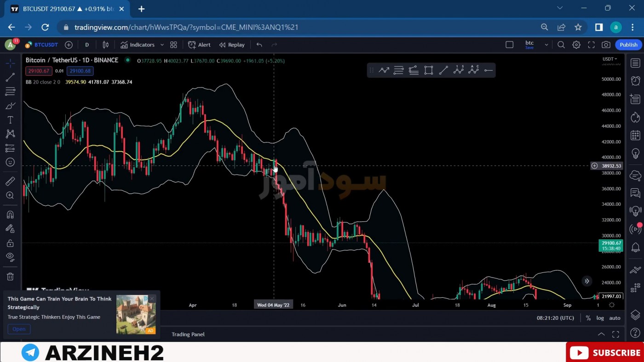Take a chart snapshot with camera icon
The height and width of the screenshot is (362, 644).
[x=606, y=45]
